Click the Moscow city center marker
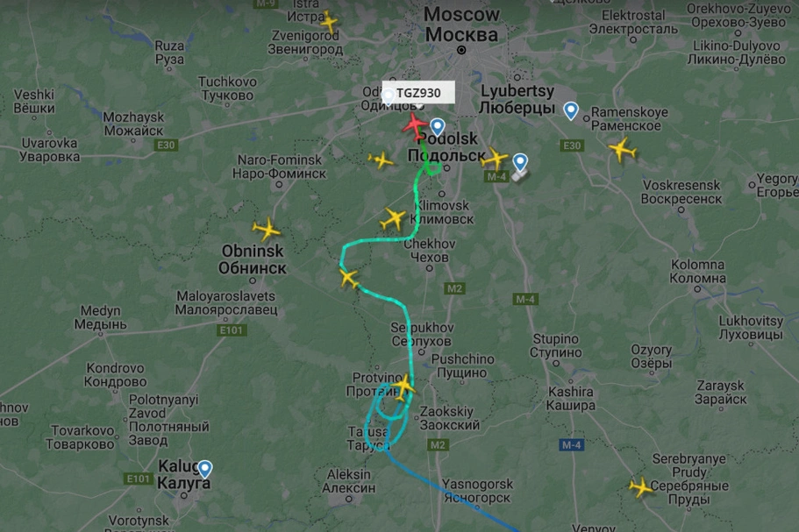This screenshot has height=532, width=799. 461,50
